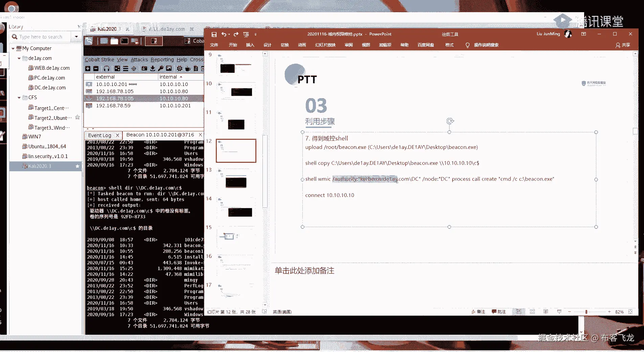The width and height of the screenshot is (644, 352).
Task: Click the 英语(美国) language indicator
Action: pos(282,312)
